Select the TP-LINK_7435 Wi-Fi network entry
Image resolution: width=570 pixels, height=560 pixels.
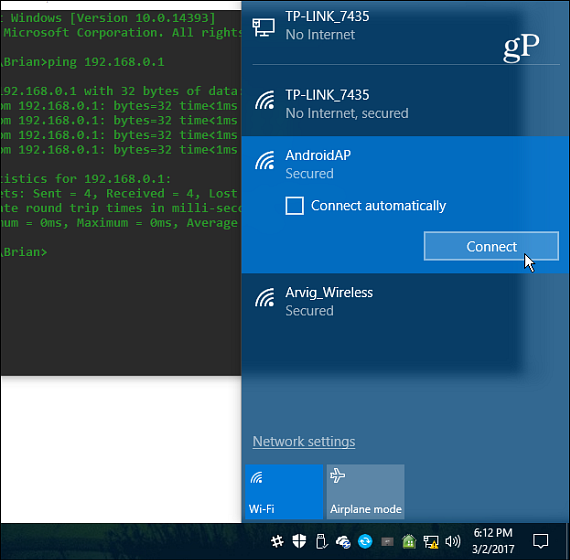(x=405, y=104)
